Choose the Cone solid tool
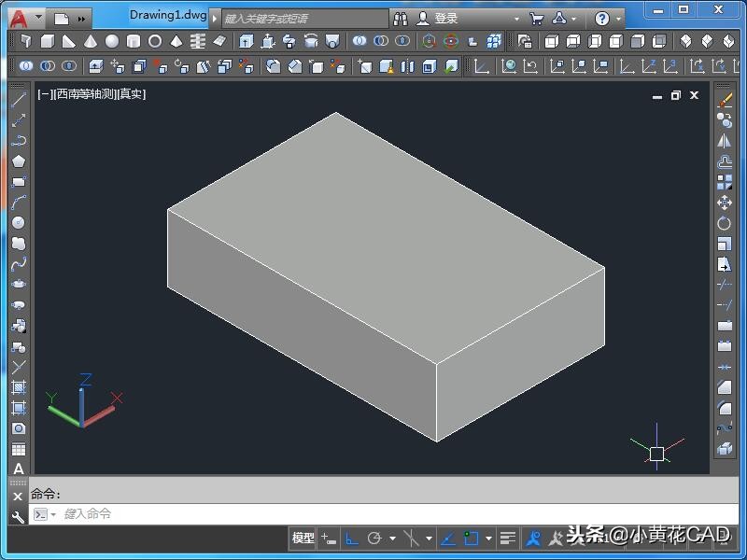The width and height of the screenshot is (747, 560). [x=91, y=41]
